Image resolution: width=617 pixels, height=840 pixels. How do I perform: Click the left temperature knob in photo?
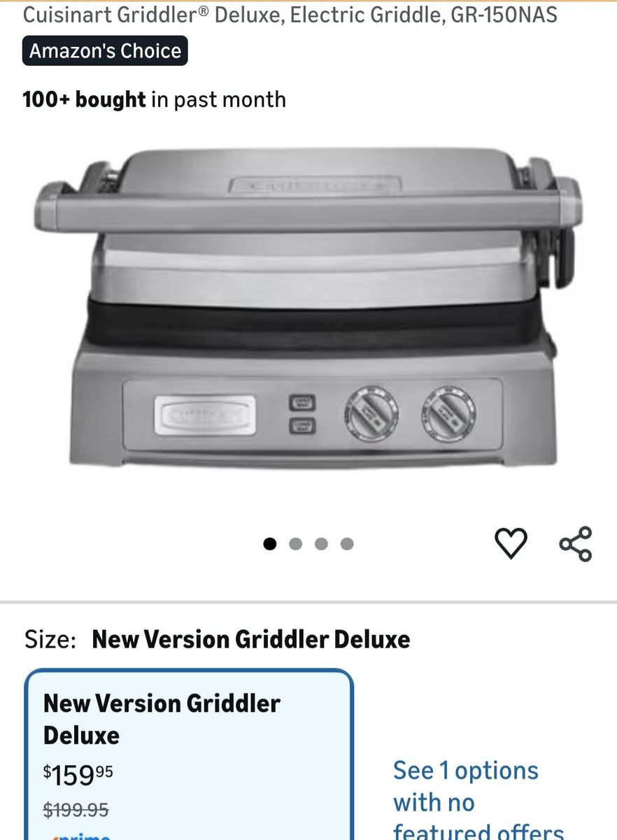(371, 413)
